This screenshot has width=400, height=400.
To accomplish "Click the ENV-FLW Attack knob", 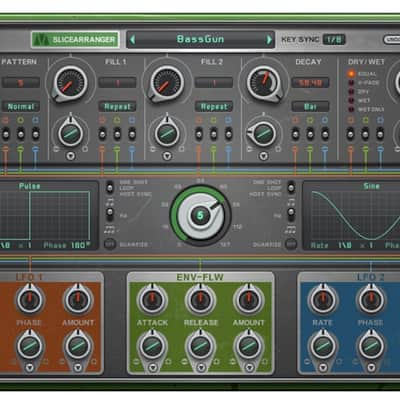I will click(x=152, y=299).
